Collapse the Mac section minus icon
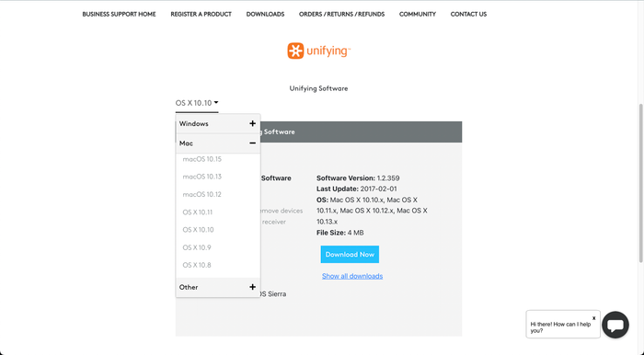 [253, 143]
